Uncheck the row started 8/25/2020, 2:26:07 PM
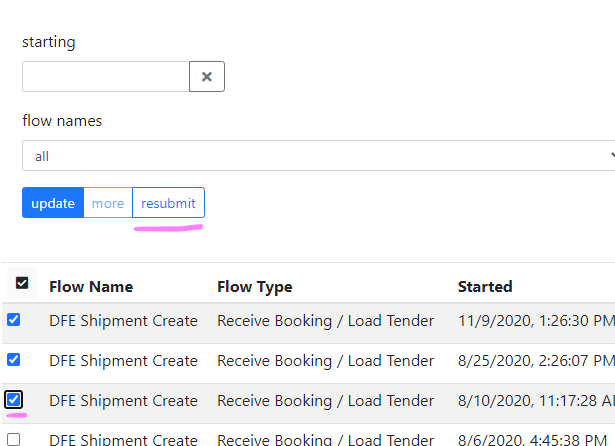The height and width of the screenshot is (446, 615). pos(14,360)
